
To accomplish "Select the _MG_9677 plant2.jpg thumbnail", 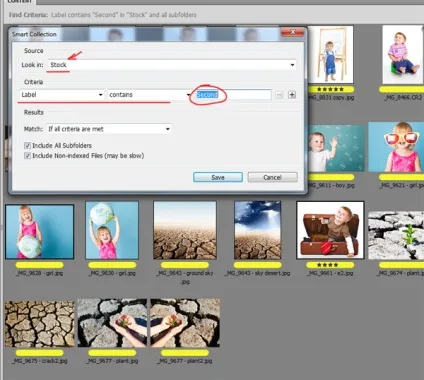I will (x=185, y=323).
